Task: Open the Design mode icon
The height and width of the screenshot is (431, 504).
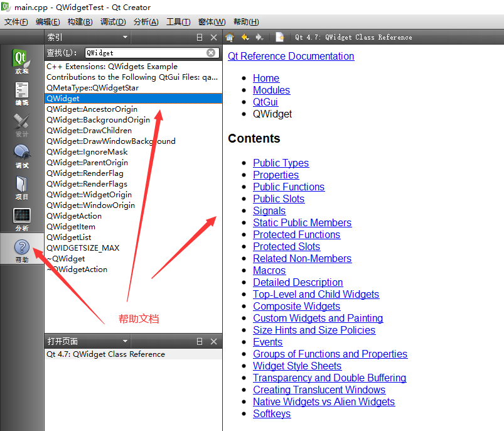Action: [21, 125]
